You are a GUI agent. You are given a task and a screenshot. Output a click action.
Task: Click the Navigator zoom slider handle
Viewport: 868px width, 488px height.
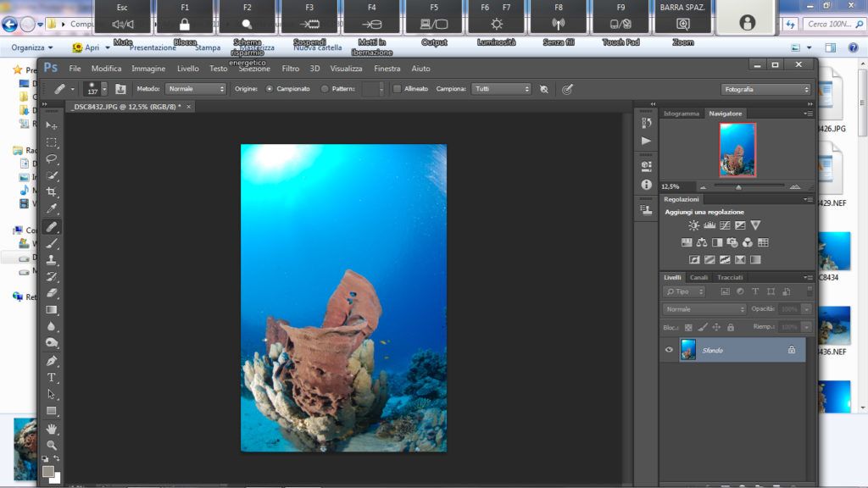pos(738,186)
